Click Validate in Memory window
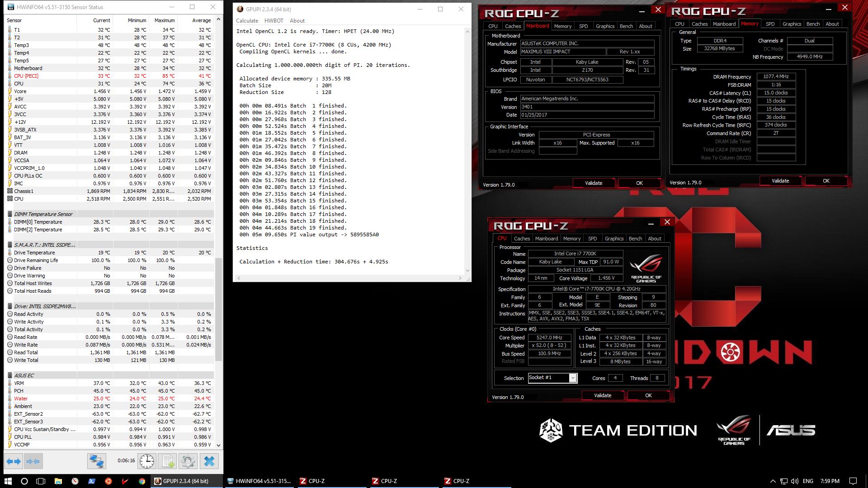Screen dimensions: 868x488 click(780, 181)
